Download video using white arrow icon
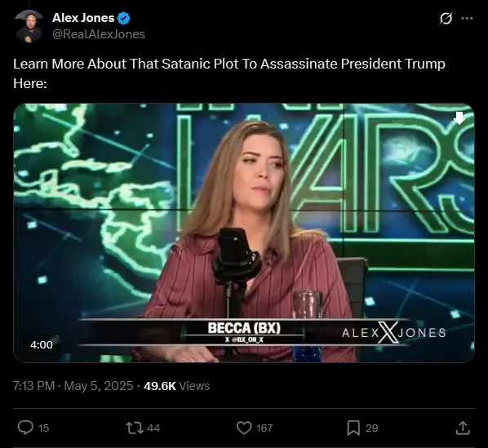 click(459, 118)
